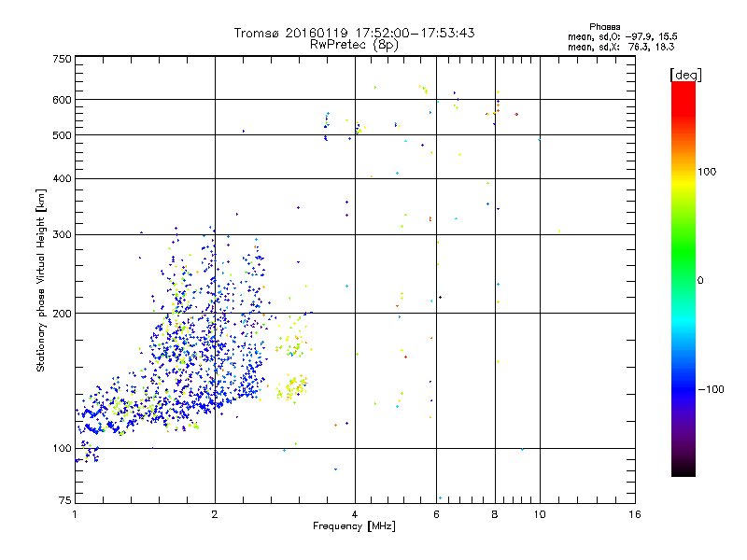Viewport: 747px width, 560px height.
Task: Click the 'Phases' statistics header
Action: [604, 27]
